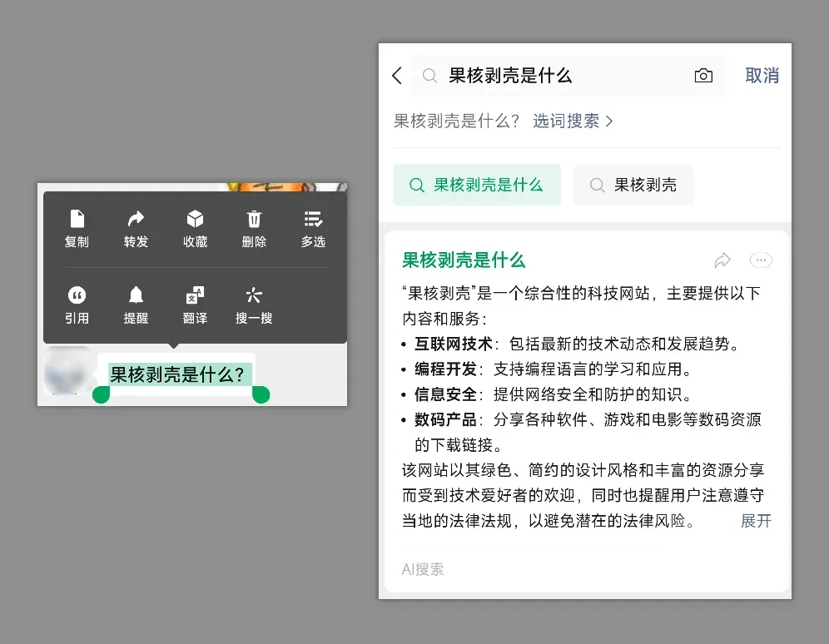Open 选词搜索 word selection search
829x644 pixels.
tap(573, 121)
